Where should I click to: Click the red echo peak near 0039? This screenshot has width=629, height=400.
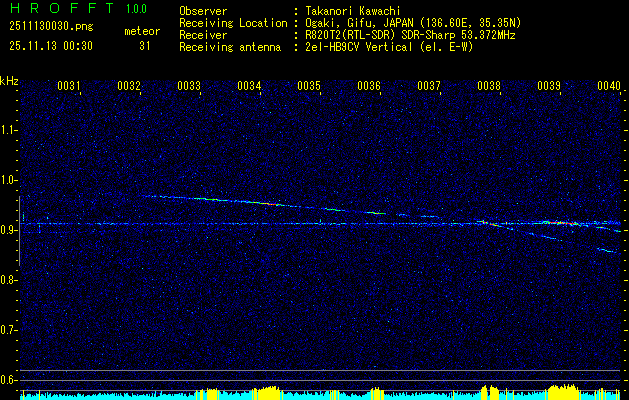[555, 222]
